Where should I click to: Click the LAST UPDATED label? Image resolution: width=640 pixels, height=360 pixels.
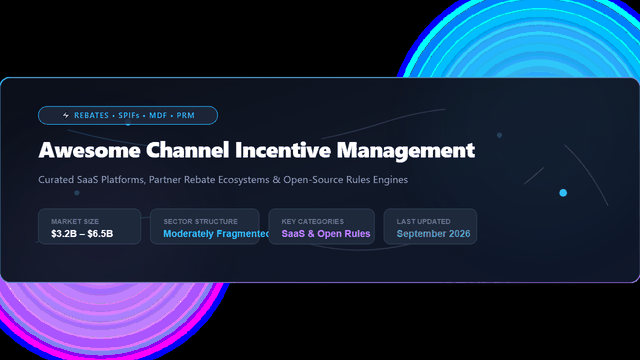(423, 222)
